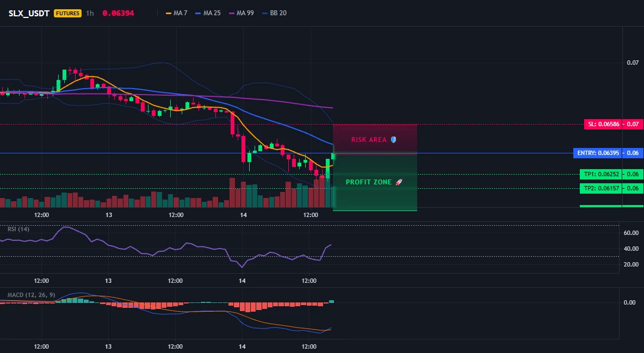Toggle the MA 25 legend item
Image resolution: width=644 pixels, height=353 pixels.
click(208, 13)
